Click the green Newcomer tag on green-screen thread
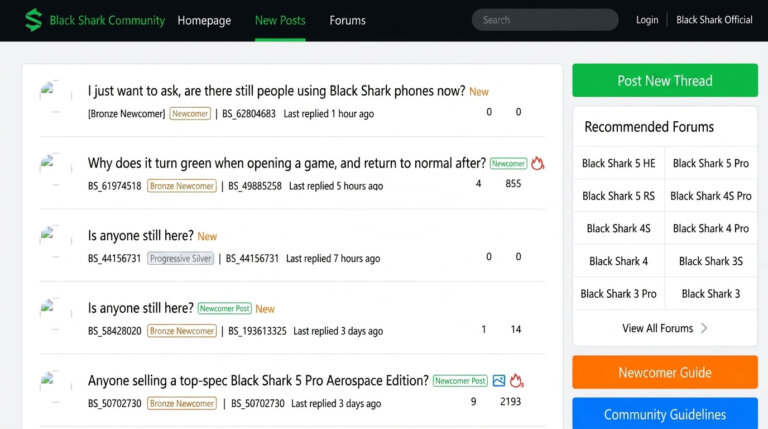 coord(508,163)
